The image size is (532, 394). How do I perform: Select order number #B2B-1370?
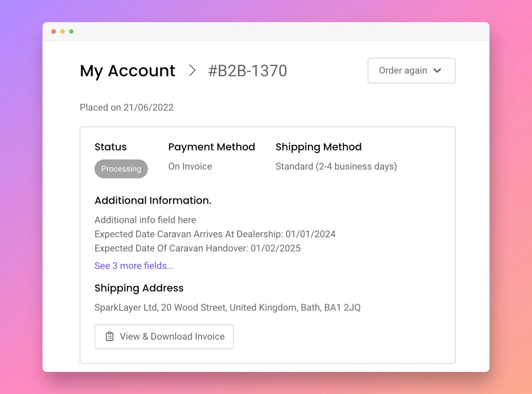(248, 70)
